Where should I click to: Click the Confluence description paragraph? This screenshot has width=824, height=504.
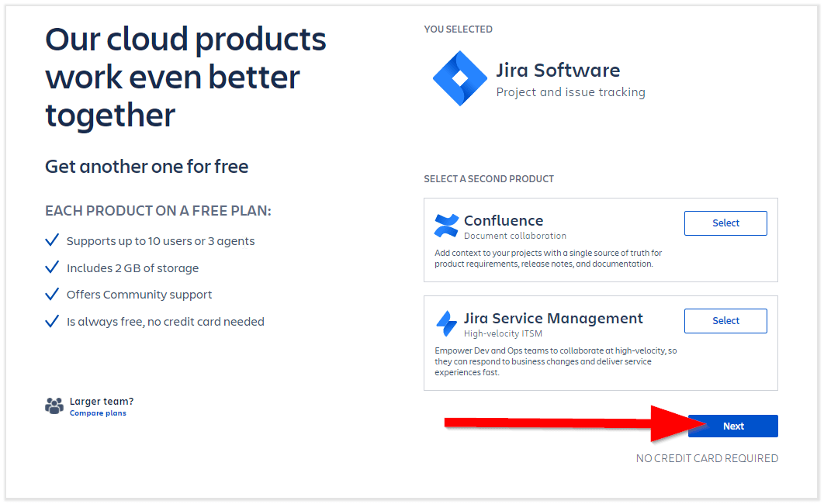(548, 258)
